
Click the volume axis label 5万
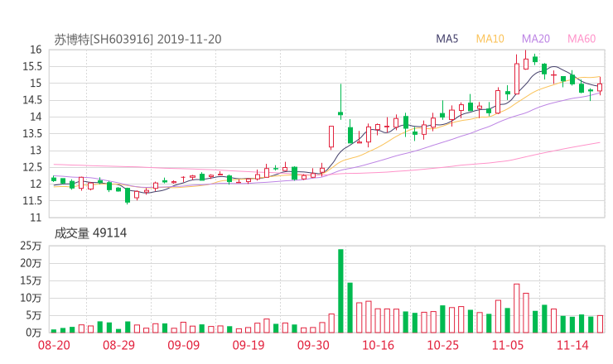pos(34,315)
